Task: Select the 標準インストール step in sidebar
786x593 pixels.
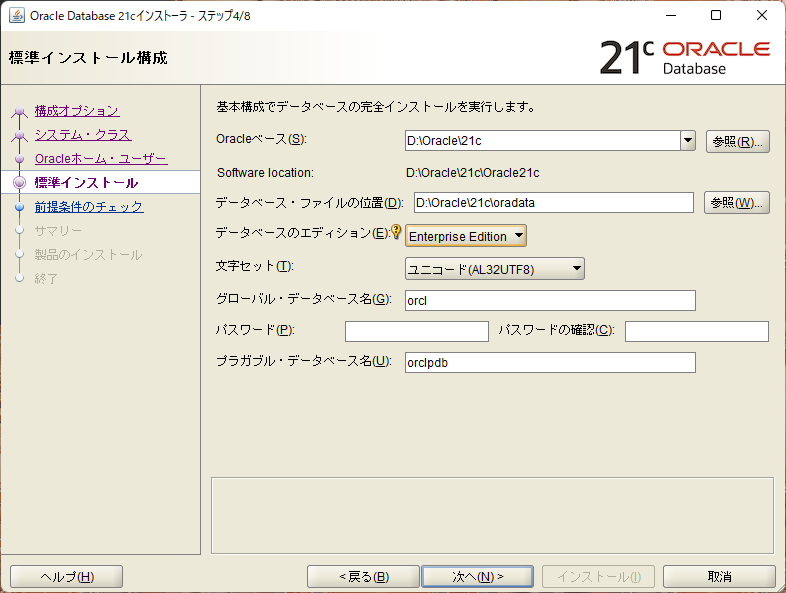Action: [x=86, y=182]
